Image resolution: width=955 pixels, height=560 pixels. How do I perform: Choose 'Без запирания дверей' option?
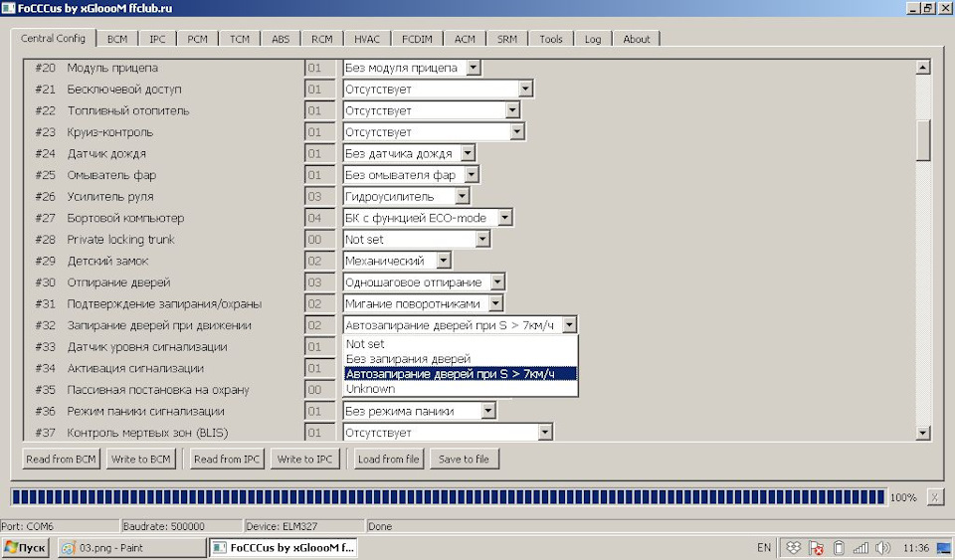click(x=461, y=359)
